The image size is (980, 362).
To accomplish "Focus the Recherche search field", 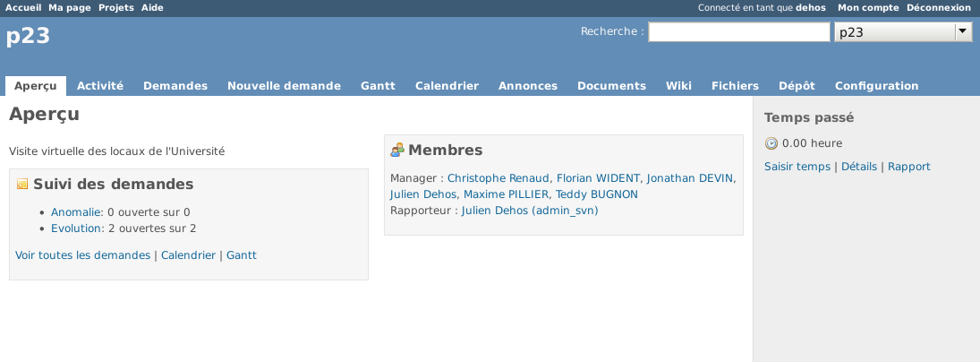I will (738, 32).
